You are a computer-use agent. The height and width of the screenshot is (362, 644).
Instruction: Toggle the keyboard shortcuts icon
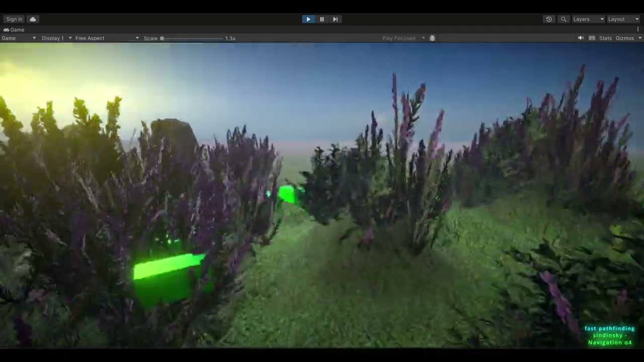(x=592, y=38)
